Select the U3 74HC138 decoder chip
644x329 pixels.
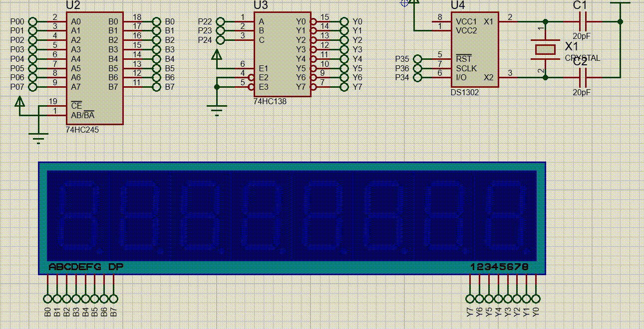283,54
